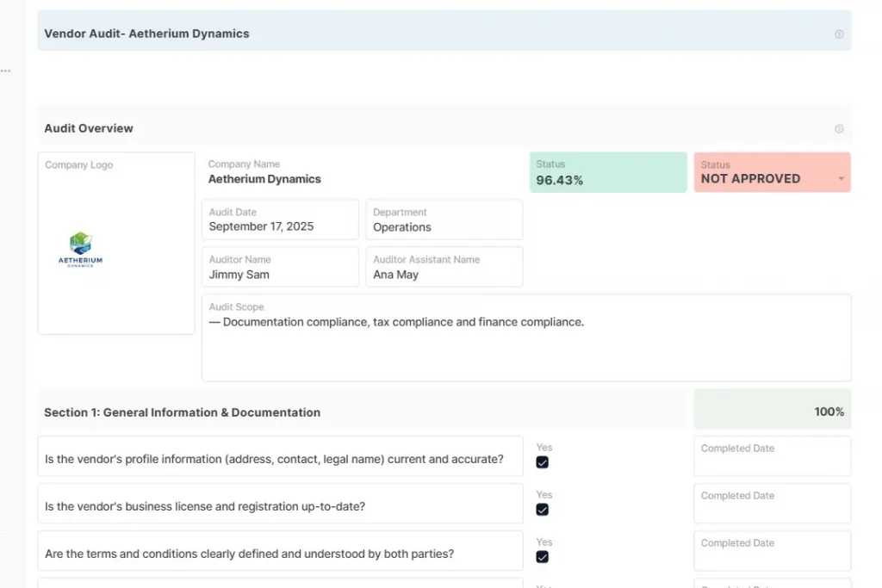This screenshot has width=882, height=588.
Task: Click Completed Date for the vendor profile question
Action: (771, 455)
